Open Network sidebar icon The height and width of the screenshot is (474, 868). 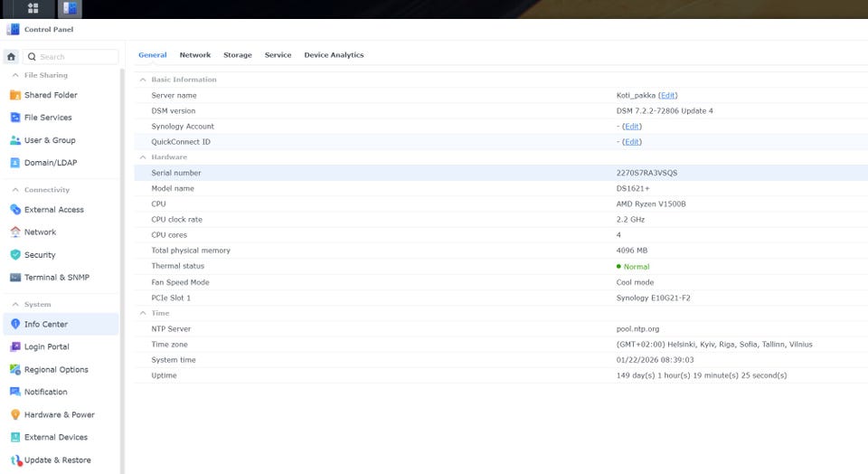coord(15,232)
